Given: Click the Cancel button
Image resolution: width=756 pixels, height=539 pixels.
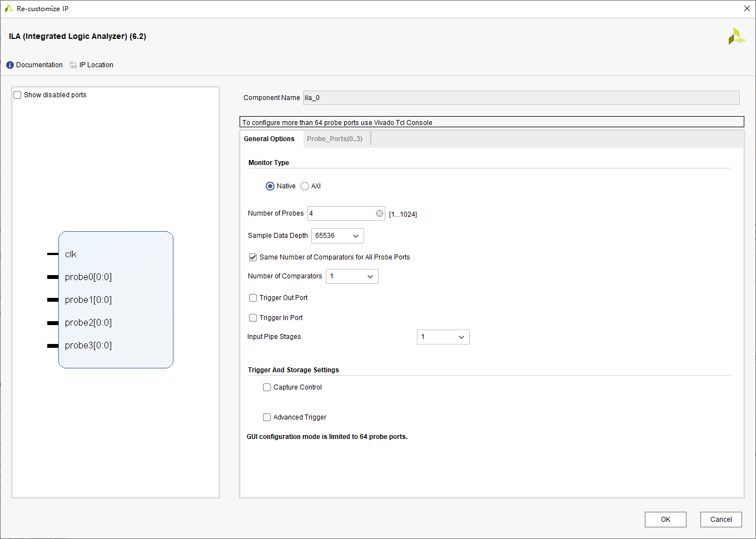Looking at the screenshot, I should pos(721,520).
